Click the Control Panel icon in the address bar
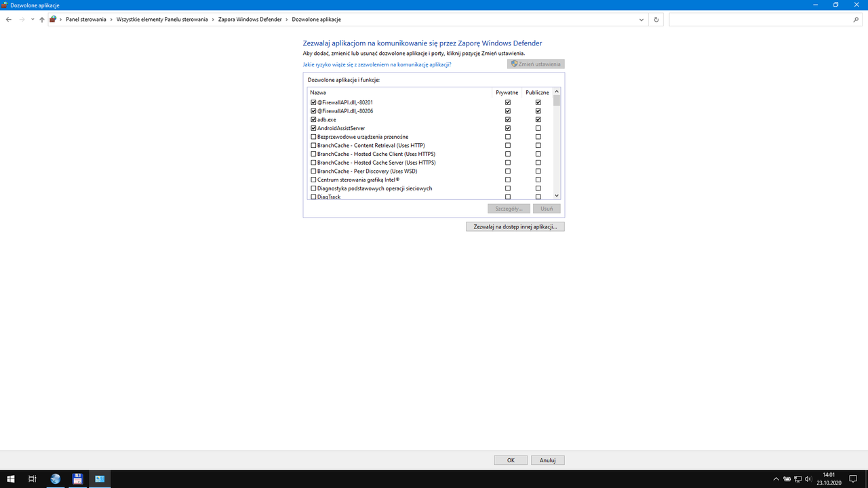868x488 pixels. click(x=53, y=20)
